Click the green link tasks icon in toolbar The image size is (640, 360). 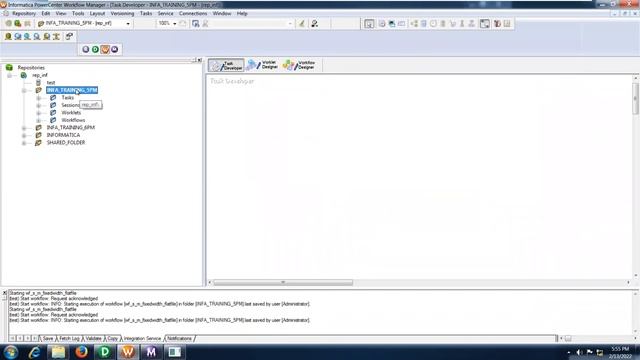[414, 24]
